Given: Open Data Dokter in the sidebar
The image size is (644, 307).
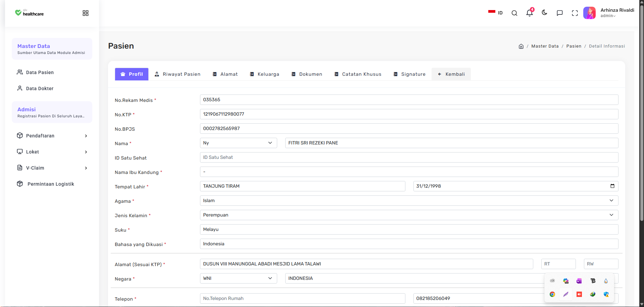Looking at the screenshot, I should tap(52, 88).
